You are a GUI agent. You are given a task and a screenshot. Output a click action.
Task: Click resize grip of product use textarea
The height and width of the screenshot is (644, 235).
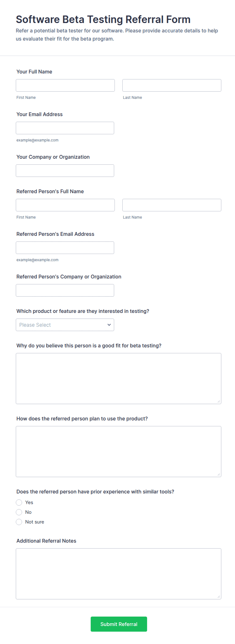click(x=219, y=474)
